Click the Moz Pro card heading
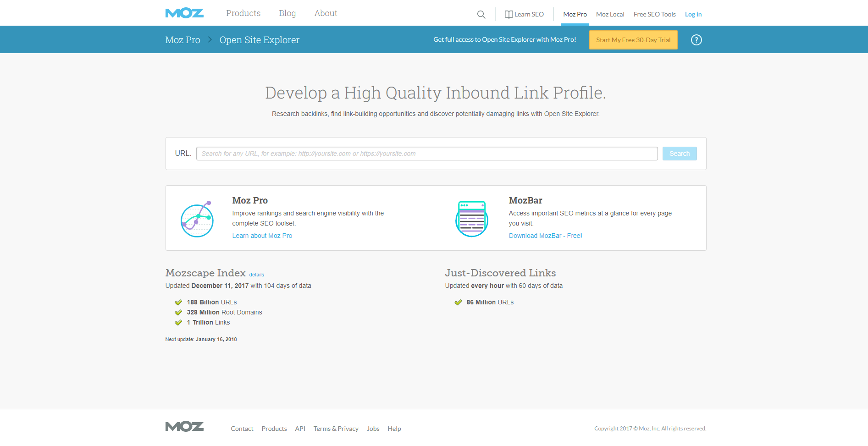Image resolution: width=868 pixels, height=446 pixels. [250, 200]
